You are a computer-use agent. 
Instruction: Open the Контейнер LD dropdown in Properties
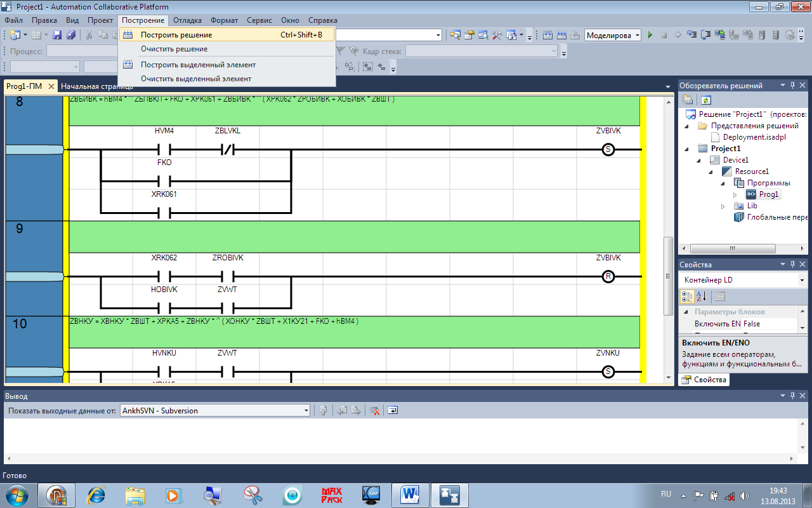pyautogui.click(x=802, y=280)
